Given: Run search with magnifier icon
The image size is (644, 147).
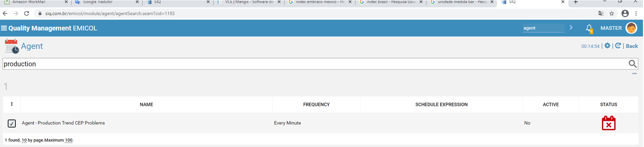Looking at the screenshot, I should [632, 64].
